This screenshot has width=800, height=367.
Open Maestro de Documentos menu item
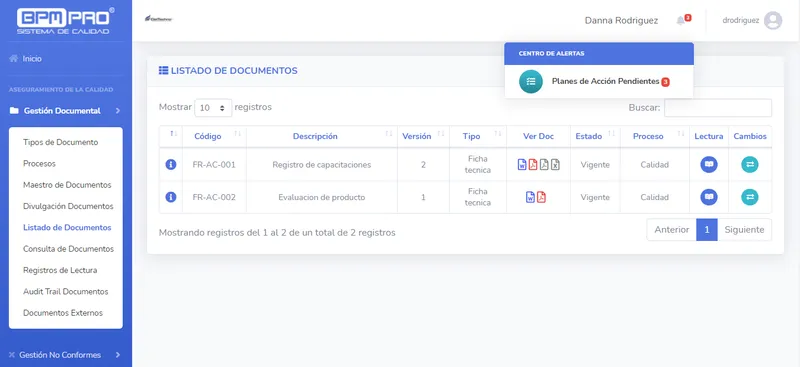67,185
